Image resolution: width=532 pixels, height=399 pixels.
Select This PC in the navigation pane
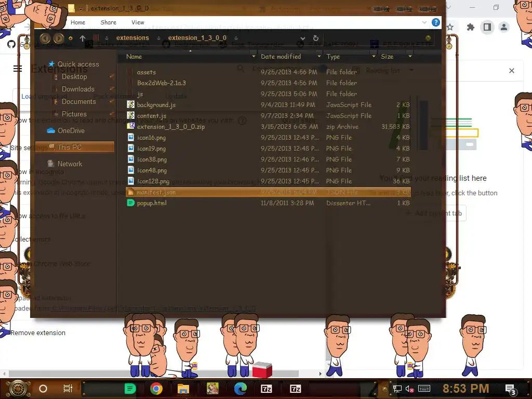[75, 147]
